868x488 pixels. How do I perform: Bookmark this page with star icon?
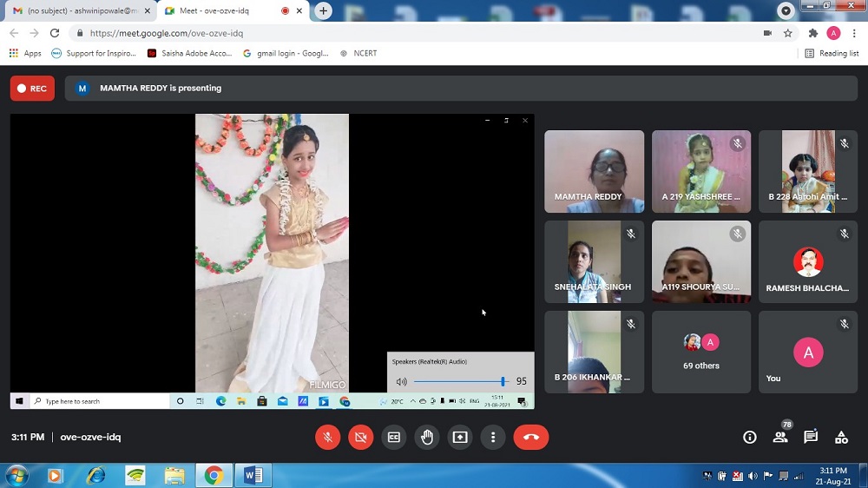[x=788, y=33]
